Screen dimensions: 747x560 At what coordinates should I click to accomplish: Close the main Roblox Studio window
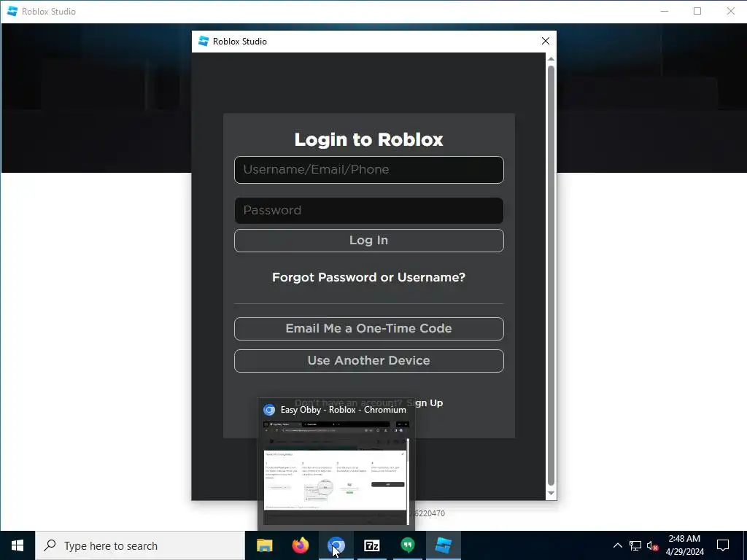coord(730,11)
